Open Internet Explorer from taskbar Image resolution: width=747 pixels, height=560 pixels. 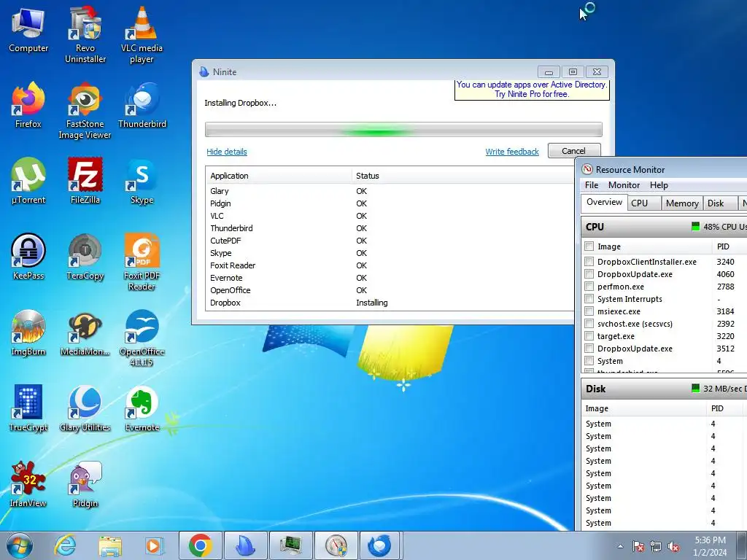[x=65, y=545]
